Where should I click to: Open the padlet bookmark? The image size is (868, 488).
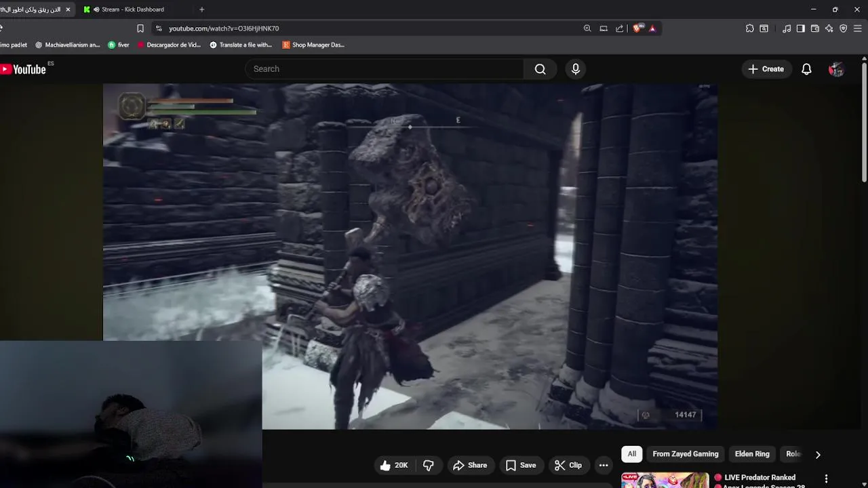click(x=14, y=45)
